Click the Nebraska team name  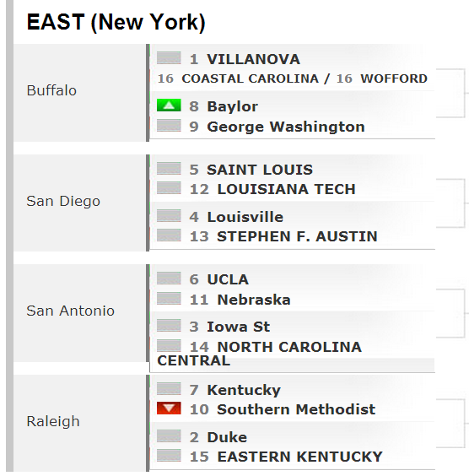[254, 300]
